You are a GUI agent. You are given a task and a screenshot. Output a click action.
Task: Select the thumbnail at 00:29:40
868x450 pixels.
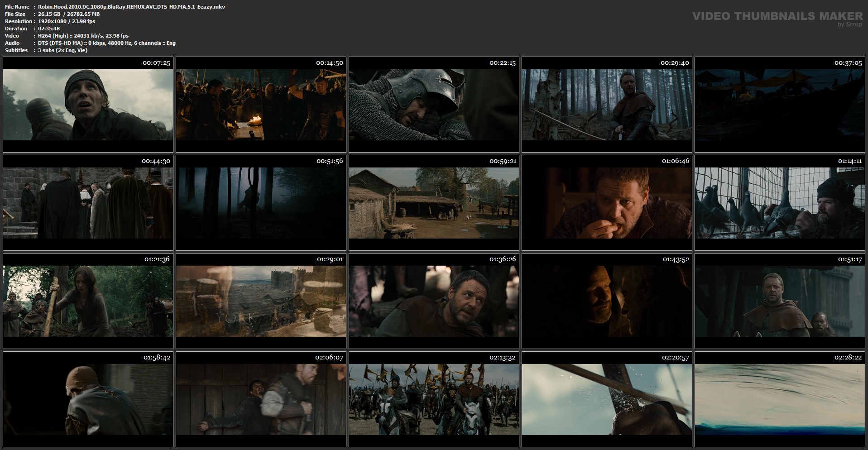click(607, 105)
